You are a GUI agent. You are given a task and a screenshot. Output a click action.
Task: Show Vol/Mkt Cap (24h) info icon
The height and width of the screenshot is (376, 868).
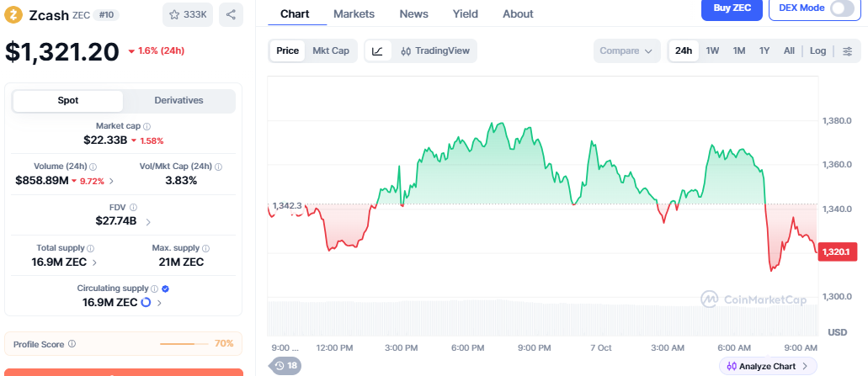pyautogui.click(x=219, y=167)
